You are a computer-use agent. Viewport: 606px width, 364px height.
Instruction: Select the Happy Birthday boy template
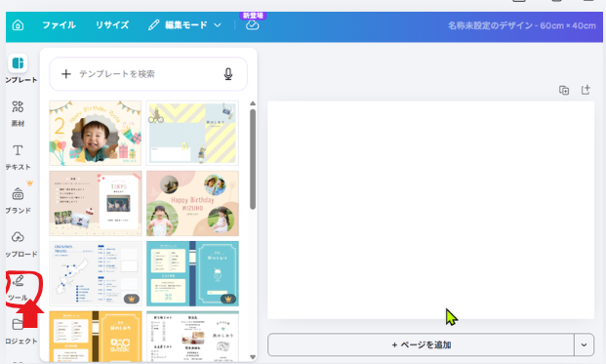(x=95, y=134)
